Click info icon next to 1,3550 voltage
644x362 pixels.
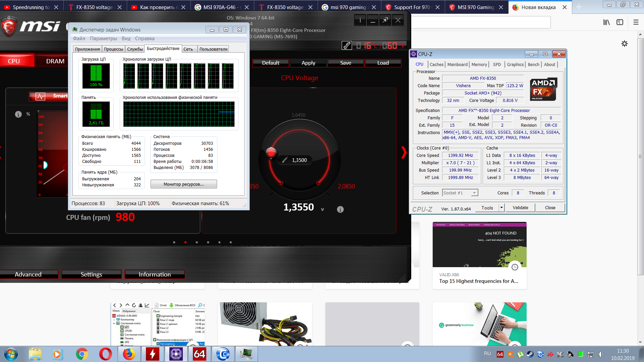click(x=340, y=209)
